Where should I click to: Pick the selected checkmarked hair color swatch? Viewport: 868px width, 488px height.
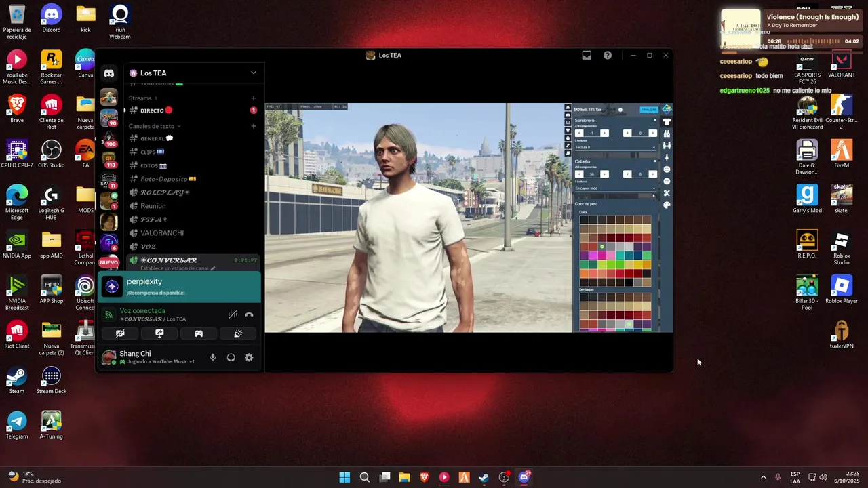click(x=601, y=247)
